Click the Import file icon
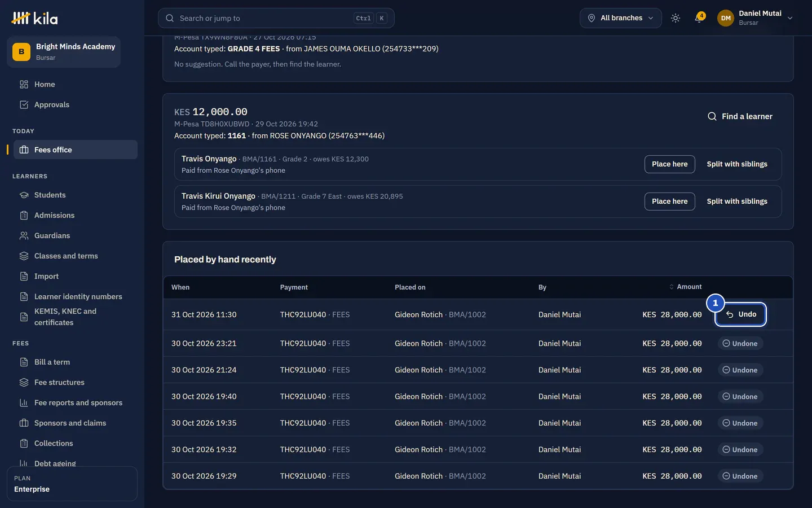Screen dimensions: 812x508 24,276
